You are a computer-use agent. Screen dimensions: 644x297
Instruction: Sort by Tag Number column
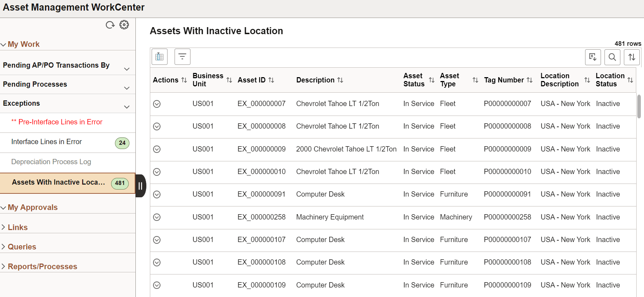pyautogui.click(x=529, y=80)
